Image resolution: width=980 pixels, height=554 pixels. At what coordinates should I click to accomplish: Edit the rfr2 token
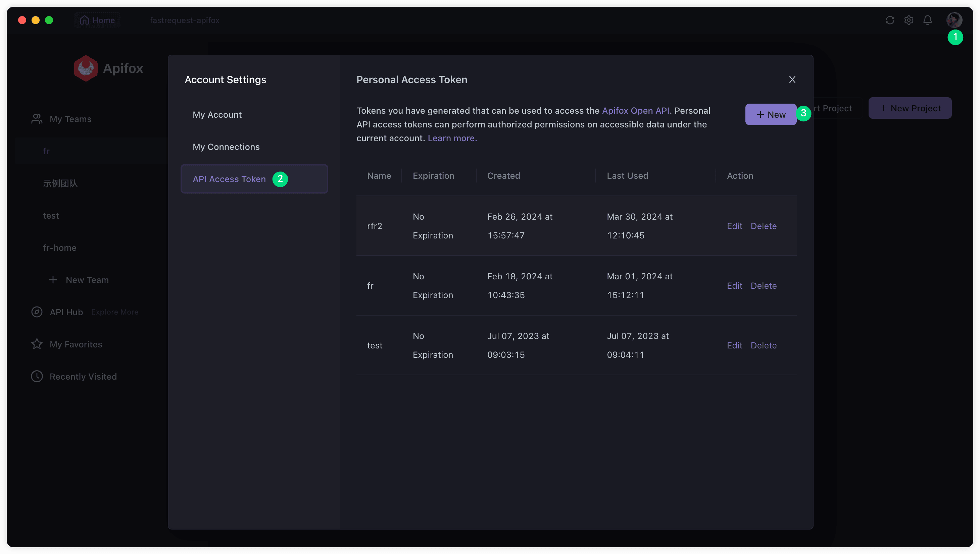pos(734,226)
